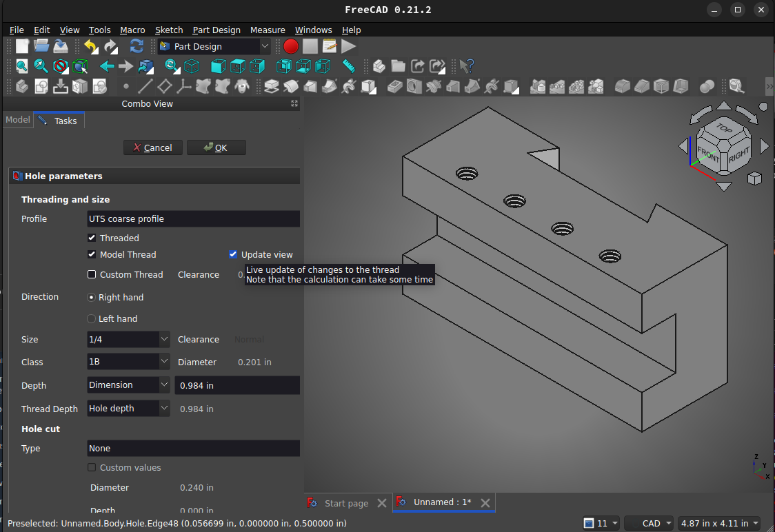775x532 pixels.
Task: Open the Draw style icon
Action: [60, 65]
